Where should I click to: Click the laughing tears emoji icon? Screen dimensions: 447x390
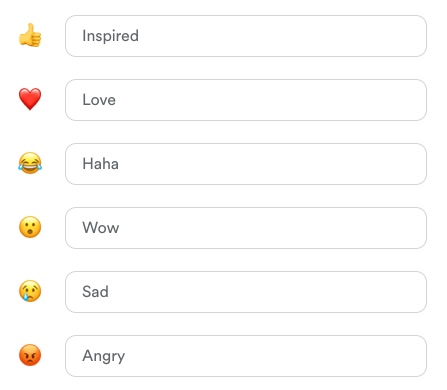pyautogui.click(x=30, y=163)
